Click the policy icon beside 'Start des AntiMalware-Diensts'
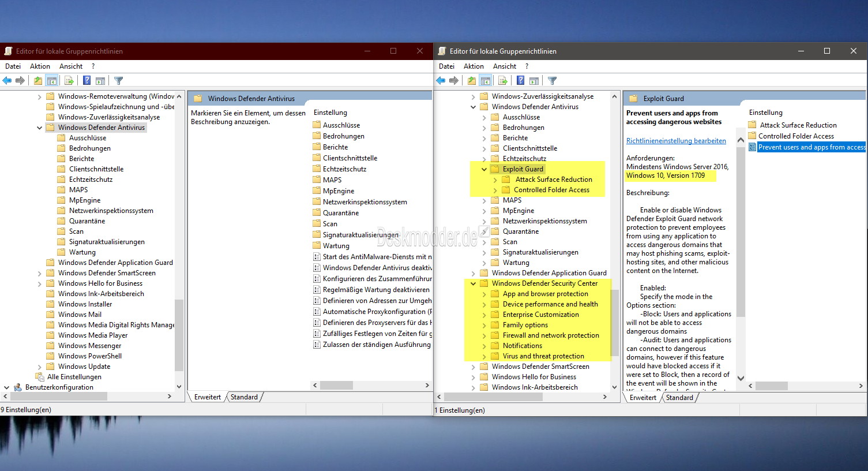868x471 pixels. (317, 257)
